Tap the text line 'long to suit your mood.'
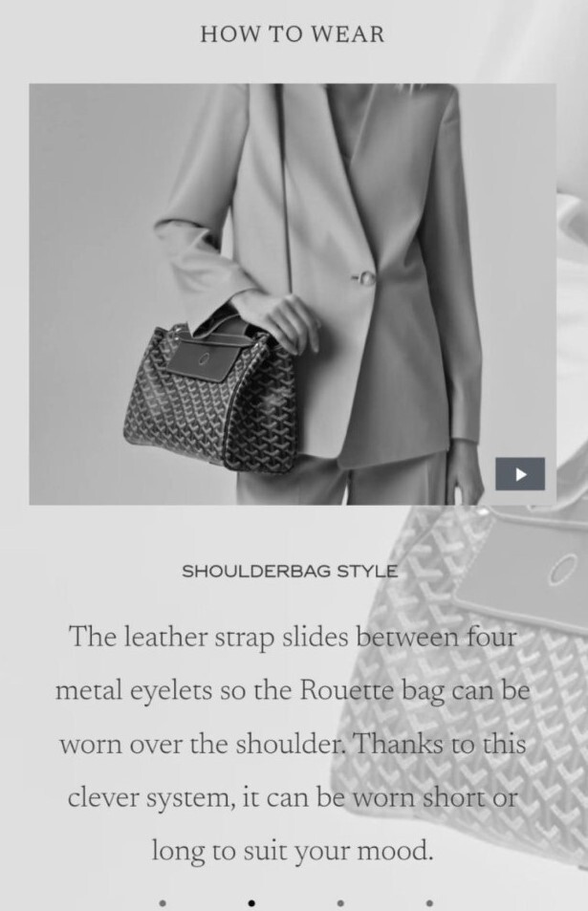 click(x=293, y=852)
